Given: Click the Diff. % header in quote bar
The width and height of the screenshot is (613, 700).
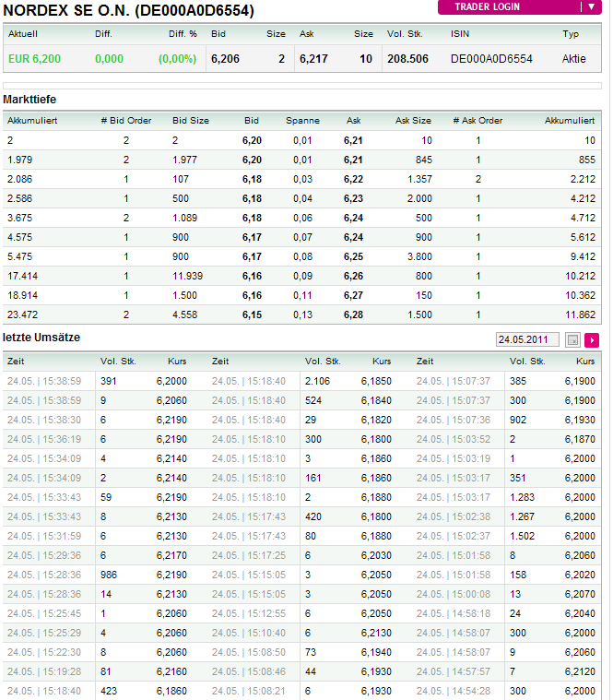Looking at the screenshot, I should (183, 34).
